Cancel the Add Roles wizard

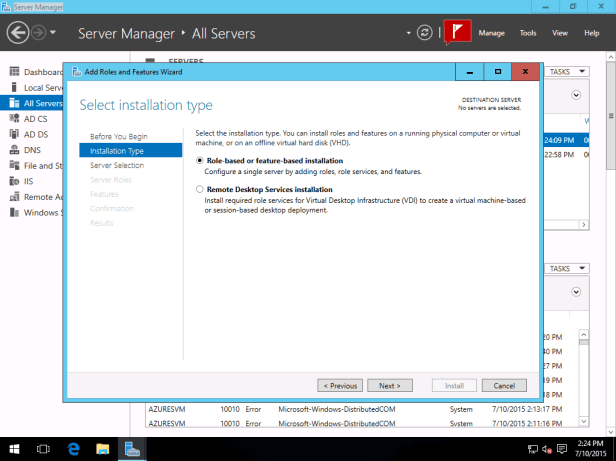point(504,385)
